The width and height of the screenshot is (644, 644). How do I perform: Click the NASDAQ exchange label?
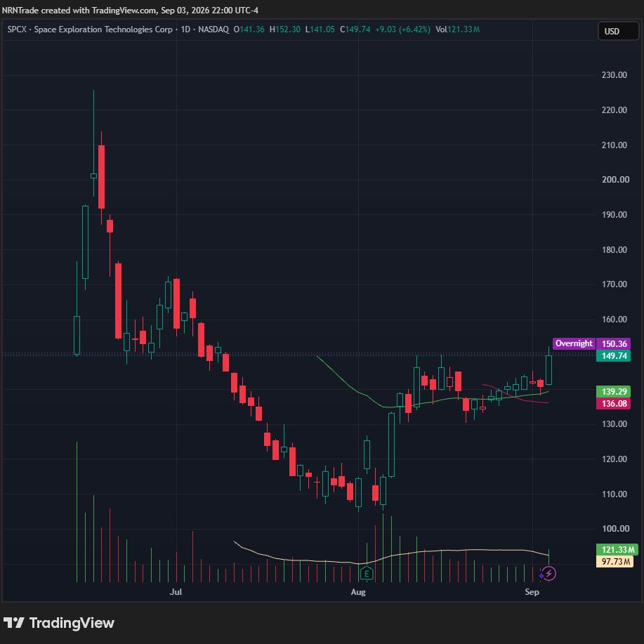(213, 29)
